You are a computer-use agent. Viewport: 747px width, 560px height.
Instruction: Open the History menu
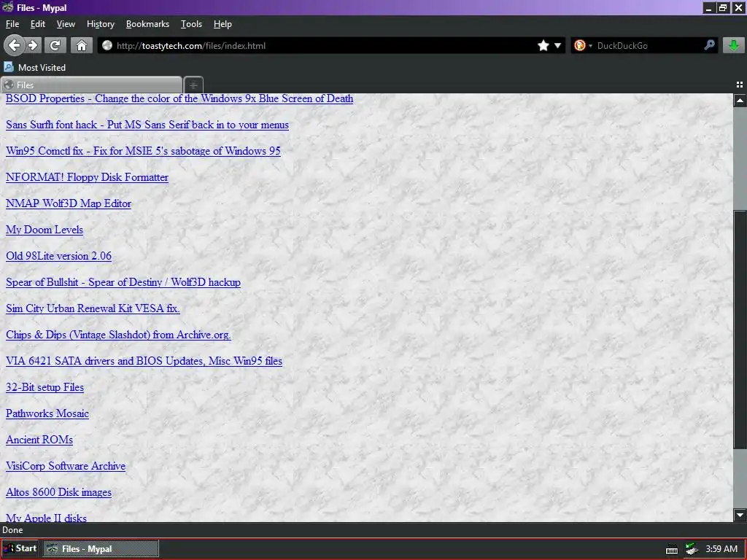101,24
